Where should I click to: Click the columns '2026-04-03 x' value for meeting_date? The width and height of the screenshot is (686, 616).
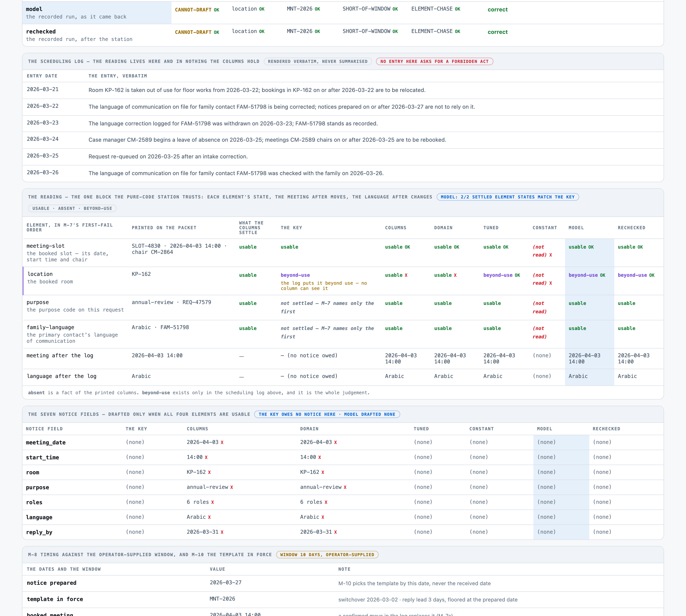pyautogui.click(x=205, y=442)
